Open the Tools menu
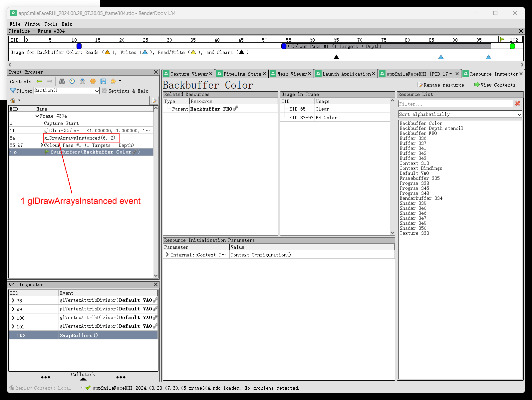 tap(51, 24)
